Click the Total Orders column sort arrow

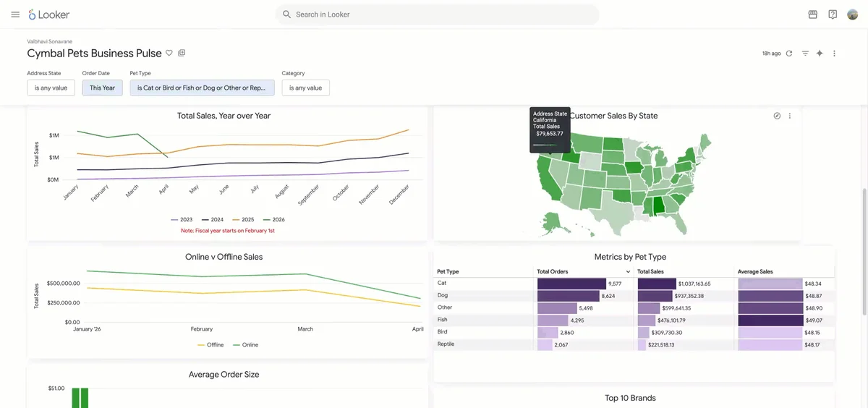click(x=628, y=272)
